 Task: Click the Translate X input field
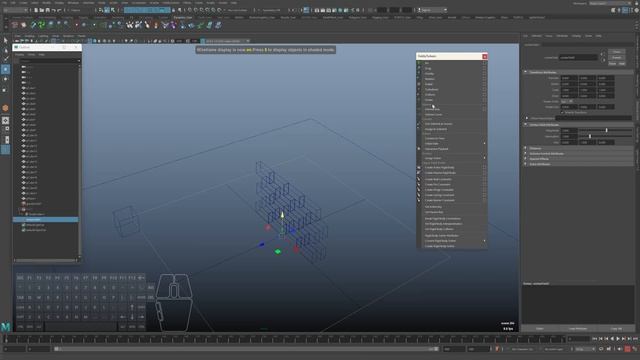tap(569, 78)
